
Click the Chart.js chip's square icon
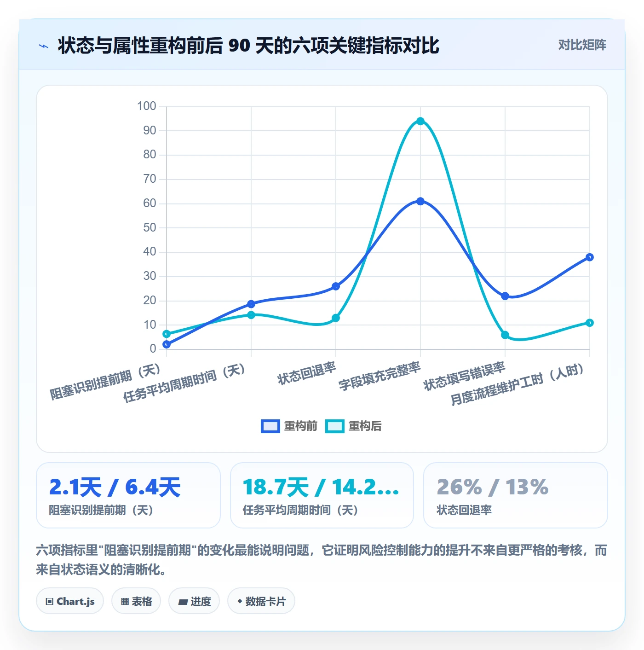point(50,601)
